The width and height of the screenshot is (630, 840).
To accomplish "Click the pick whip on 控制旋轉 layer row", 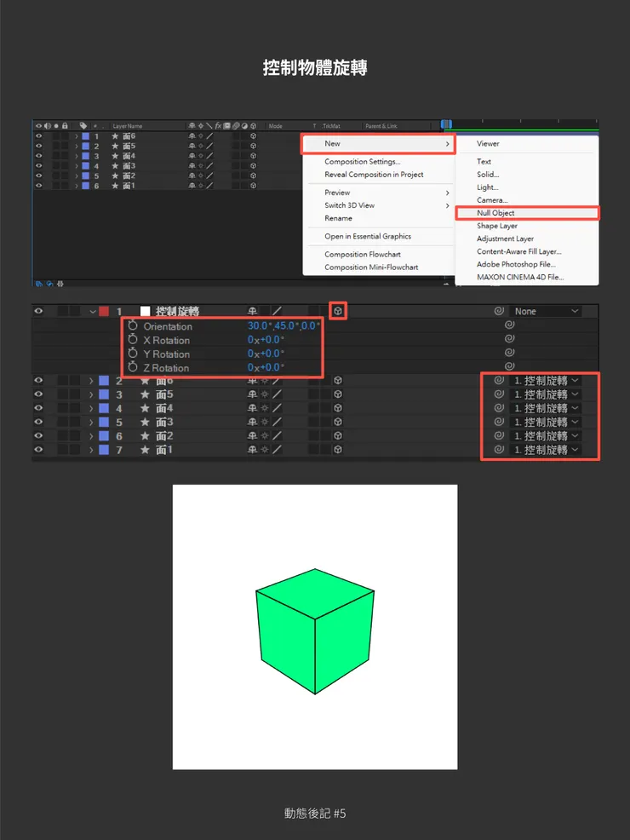I will click(499, 311).
